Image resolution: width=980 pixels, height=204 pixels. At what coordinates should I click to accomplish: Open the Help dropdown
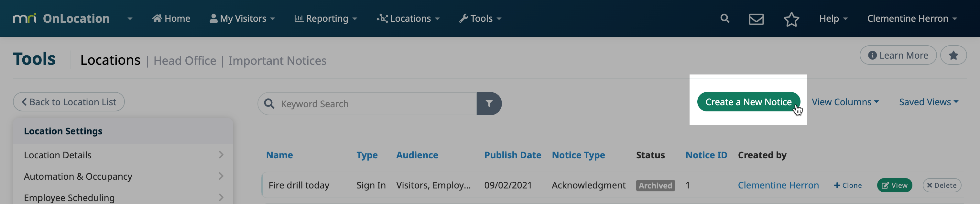pyautogui.click(x=833, y=18)
